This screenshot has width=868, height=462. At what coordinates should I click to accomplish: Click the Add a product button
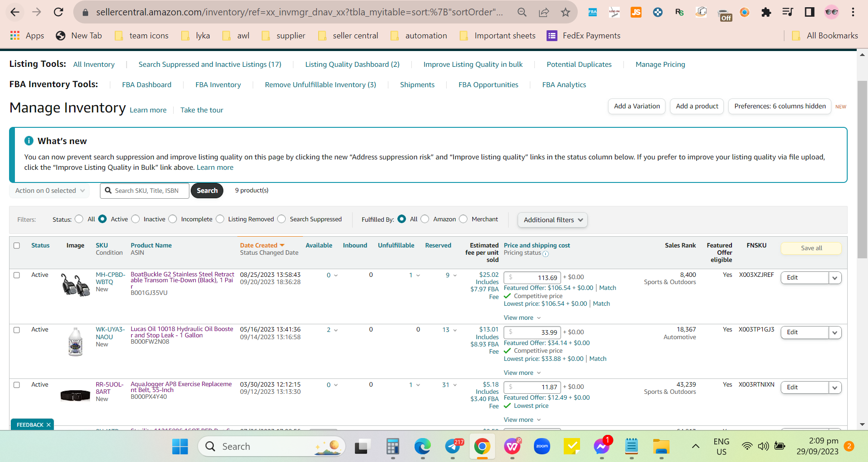tap(697, 106)
